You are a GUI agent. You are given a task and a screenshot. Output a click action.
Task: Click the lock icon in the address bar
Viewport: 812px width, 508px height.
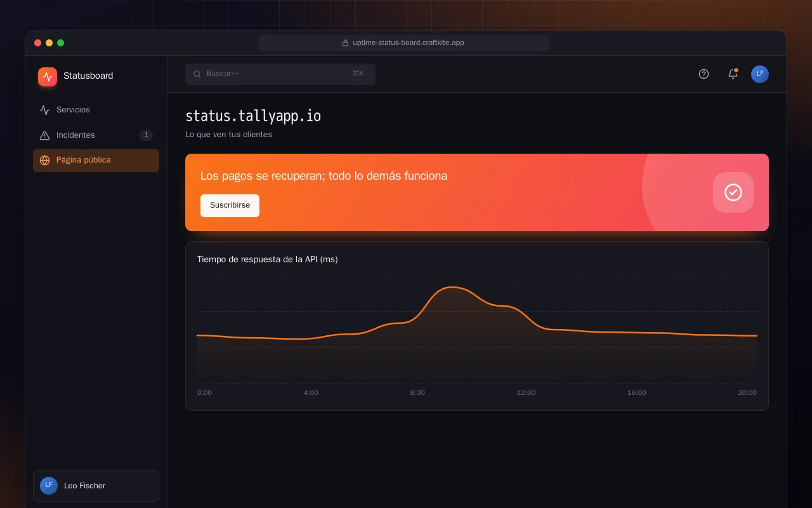coord(346,43)
